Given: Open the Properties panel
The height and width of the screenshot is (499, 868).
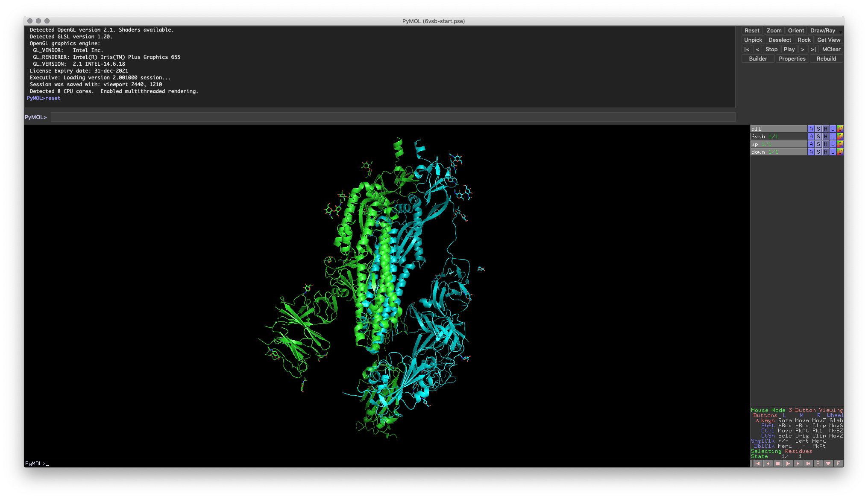Looking at the screenshot, I should tap(792, 59).
